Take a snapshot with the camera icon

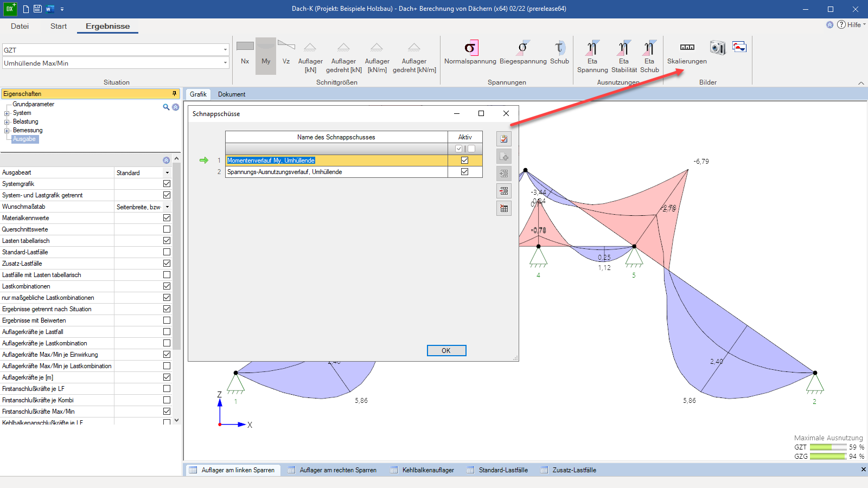pyautogui.click(x=717, y=48)
